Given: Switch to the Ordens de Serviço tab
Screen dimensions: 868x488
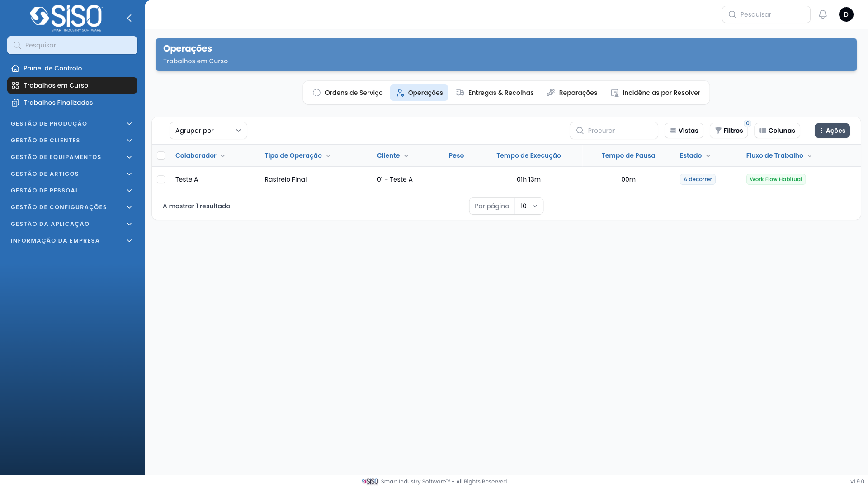Looking at the screenshot, I should 348,93.
